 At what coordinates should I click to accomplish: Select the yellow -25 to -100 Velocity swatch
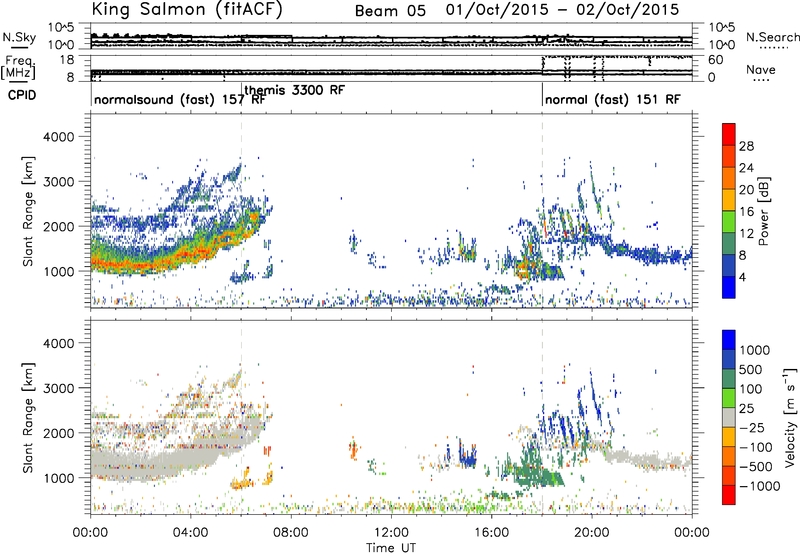coord(729,437)
